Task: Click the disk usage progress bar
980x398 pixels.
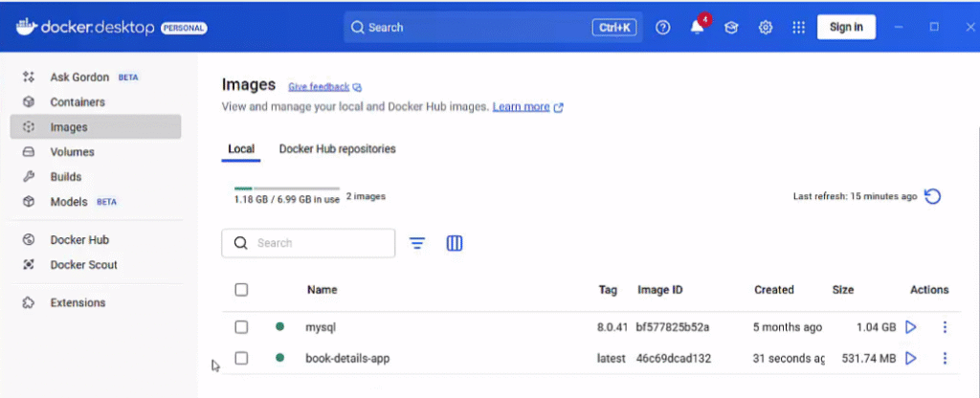Action: click(287, 188)
